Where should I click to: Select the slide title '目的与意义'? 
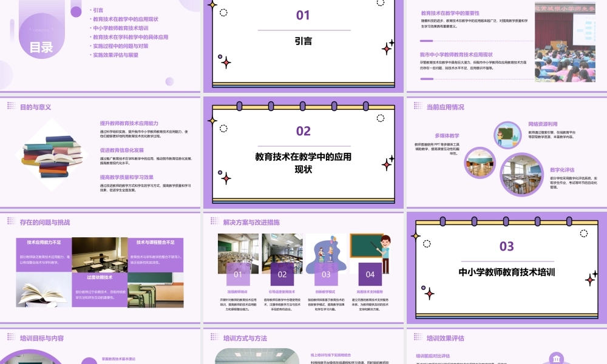click(35, 107)
